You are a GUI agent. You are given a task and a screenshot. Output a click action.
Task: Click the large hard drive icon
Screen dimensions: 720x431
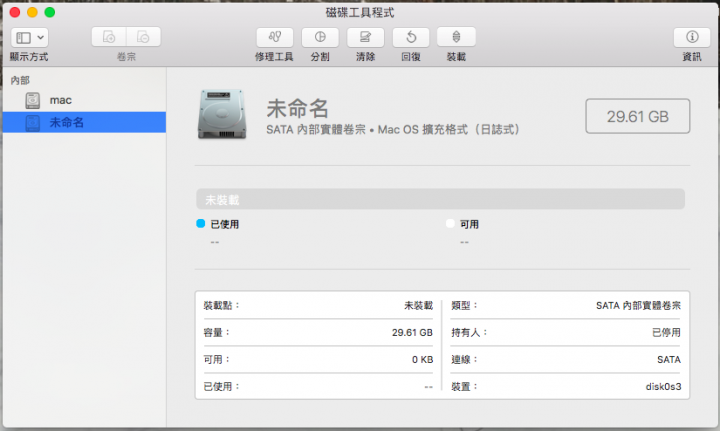pos(222,114)
